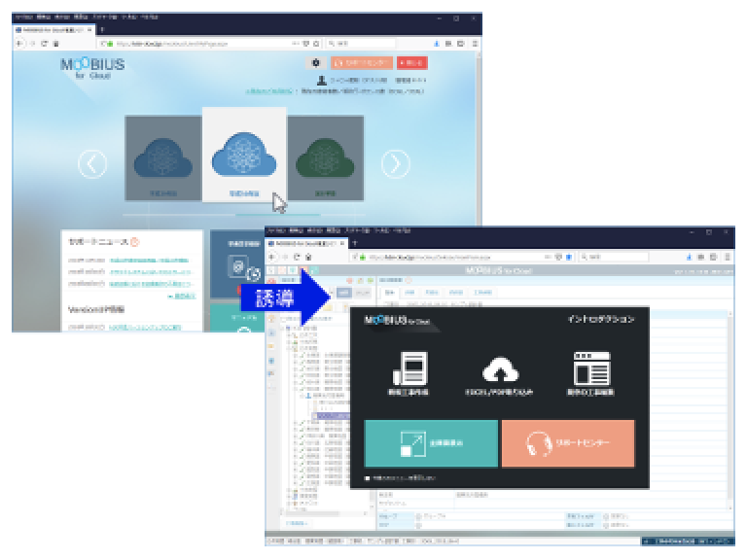Open the first menu in front window menu bar

tap(276, 230)
